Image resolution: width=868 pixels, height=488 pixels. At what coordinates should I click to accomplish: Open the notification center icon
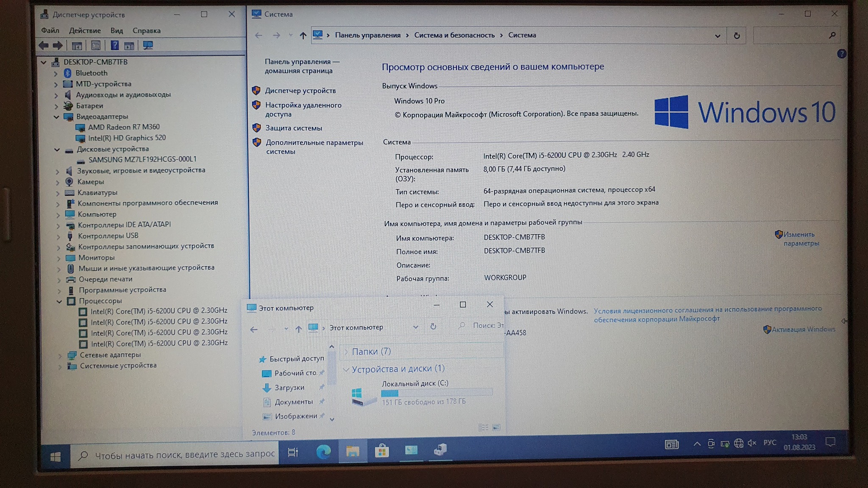830,442
